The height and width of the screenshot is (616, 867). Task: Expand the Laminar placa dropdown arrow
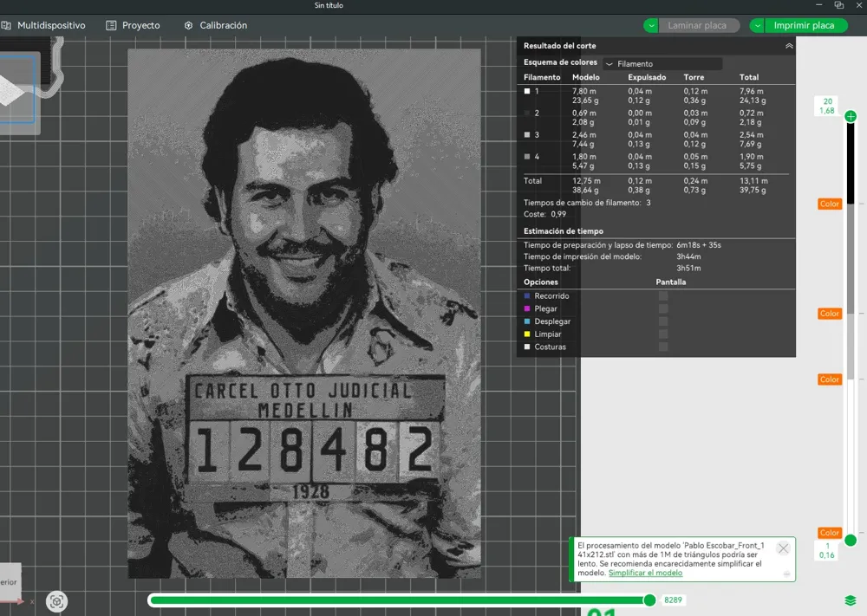(651, 25)
